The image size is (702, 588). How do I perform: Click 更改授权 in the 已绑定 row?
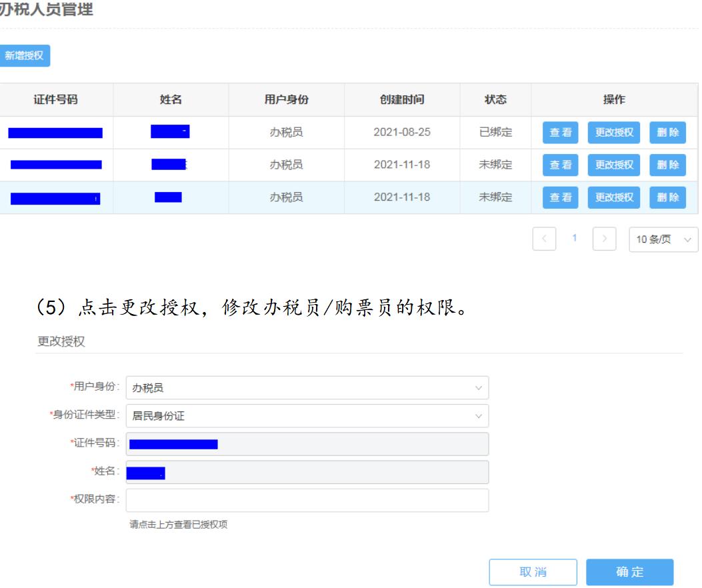coord(613,133)
